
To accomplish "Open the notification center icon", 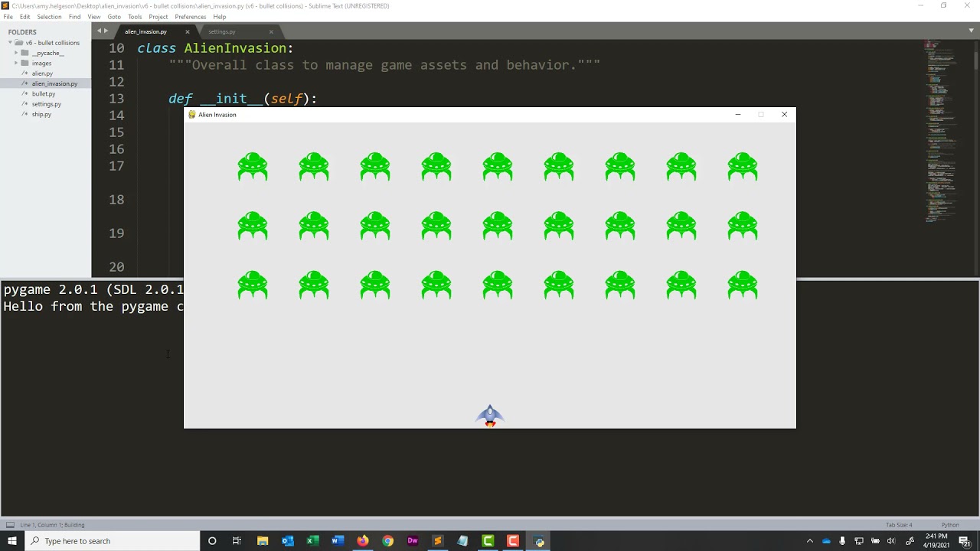I will coord(965,541).
